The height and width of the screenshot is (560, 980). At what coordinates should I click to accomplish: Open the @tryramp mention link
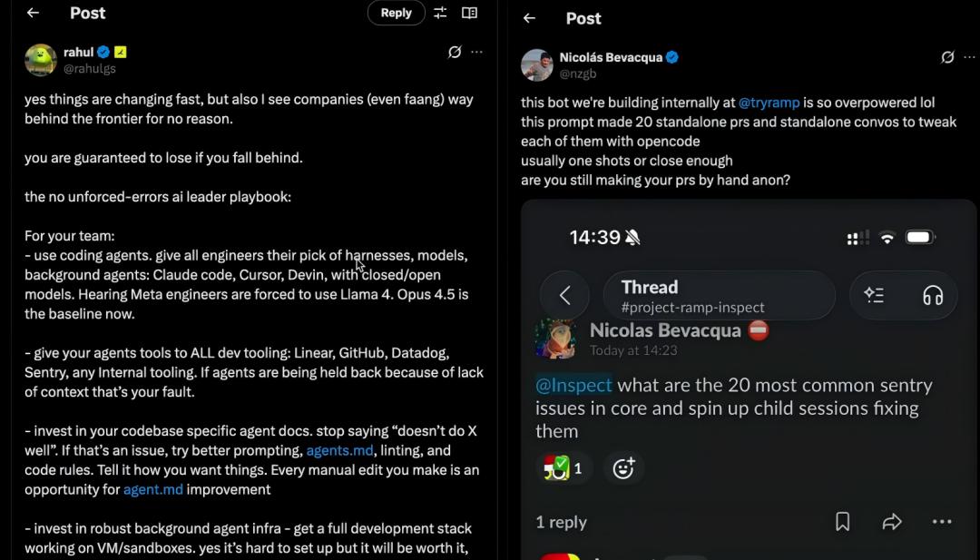tap(769, 103)
